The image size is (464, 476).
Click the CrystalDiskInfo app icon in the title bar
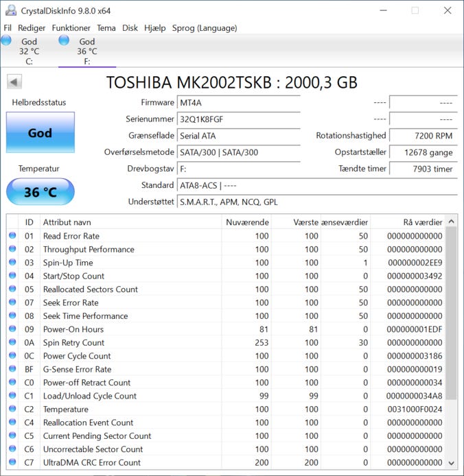coord(10,10)
